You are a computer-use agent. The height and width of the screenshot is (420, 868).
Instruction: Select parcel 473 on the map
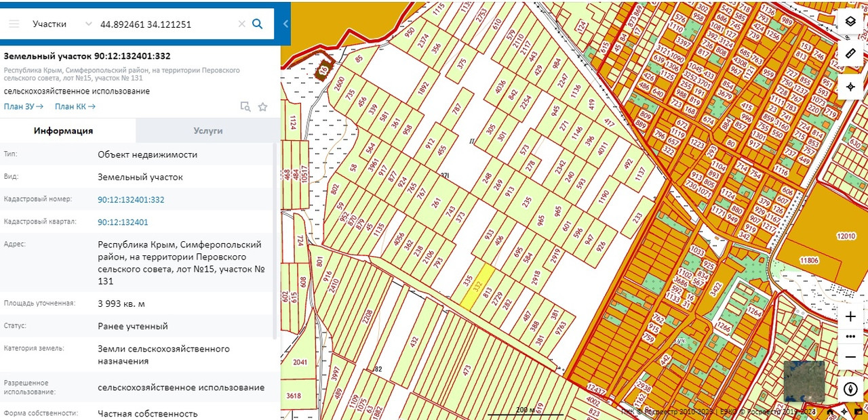point(467,370)
